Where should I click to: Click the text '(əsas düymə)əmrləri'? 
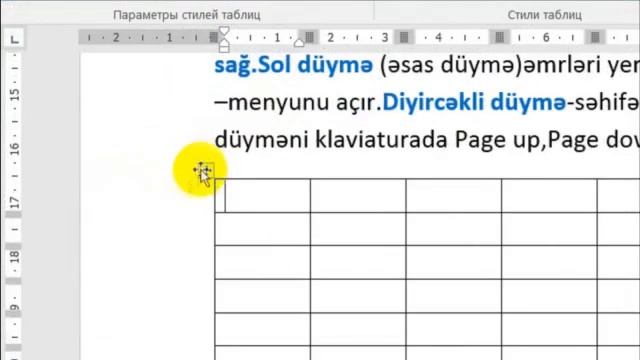[x=490, y=65]
